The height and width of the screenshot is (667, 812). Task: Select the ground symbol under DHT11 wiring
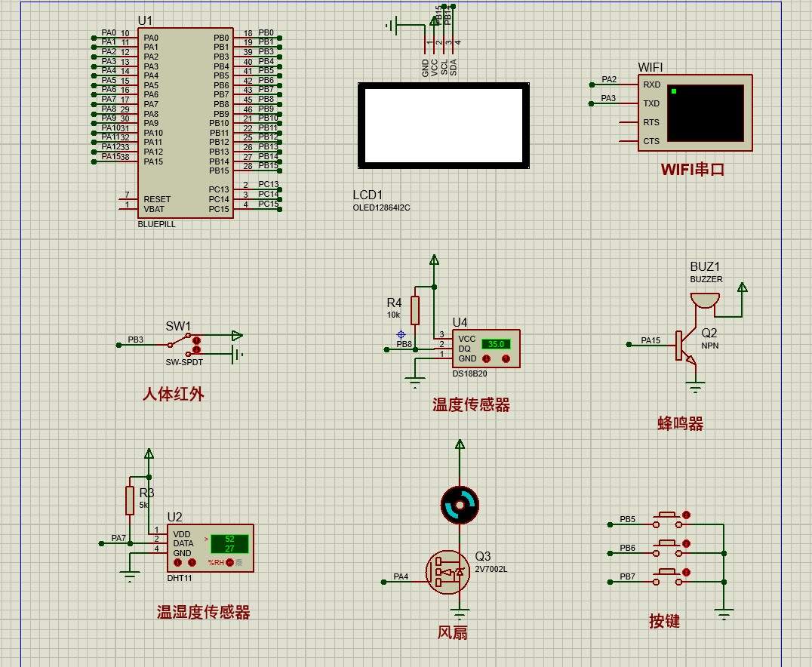pos(130,576)
